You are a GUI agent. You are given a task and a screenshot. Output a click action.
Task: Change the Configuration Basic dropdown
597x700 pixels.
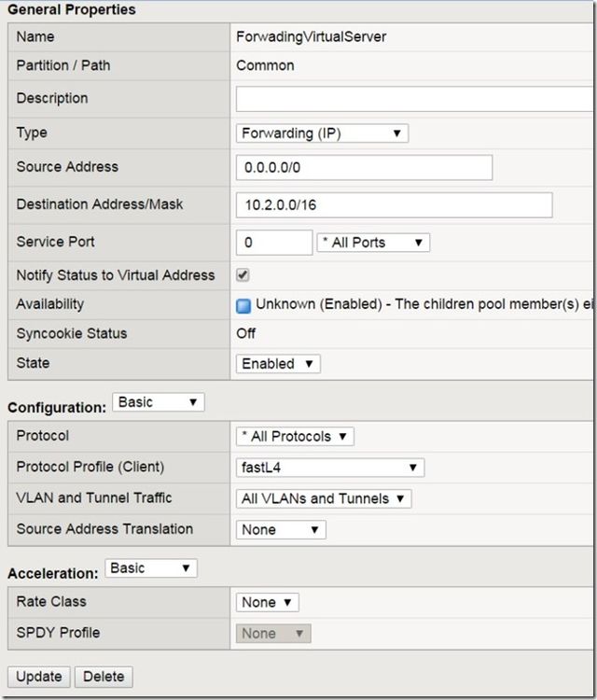point(158,402)
